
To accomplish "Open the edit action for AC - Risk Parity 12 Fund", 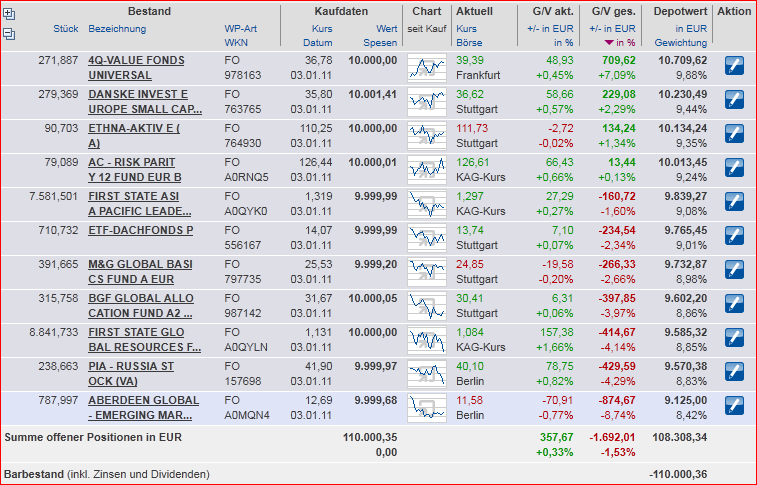I will pos(734,168).
